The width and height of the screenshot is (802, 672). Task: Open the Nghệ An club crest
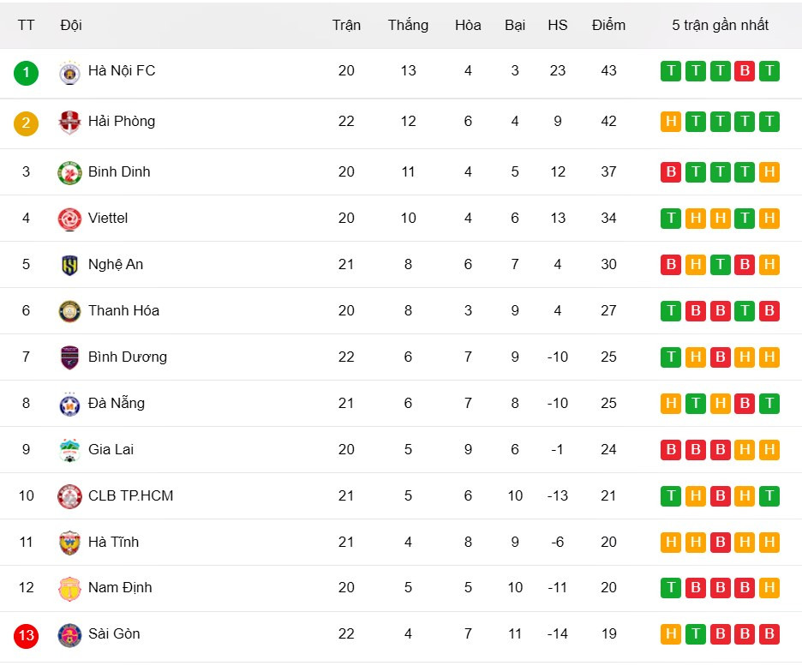(69, 266)
